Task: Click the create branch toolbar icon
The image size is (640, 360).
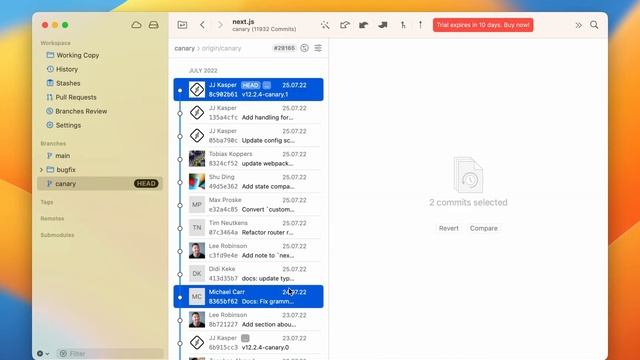Action: [403, 25]
